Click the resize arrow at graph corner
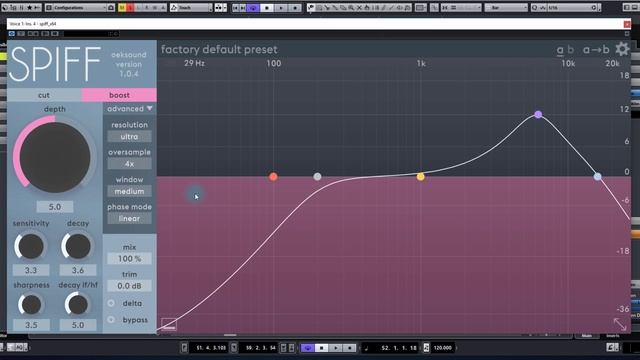The width and height of the screenshot is (640, 360). (620, 324)
